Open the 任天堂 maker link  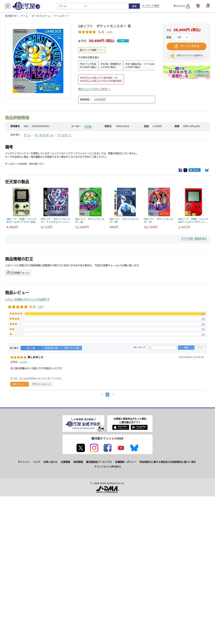click(x=88, y=127)
